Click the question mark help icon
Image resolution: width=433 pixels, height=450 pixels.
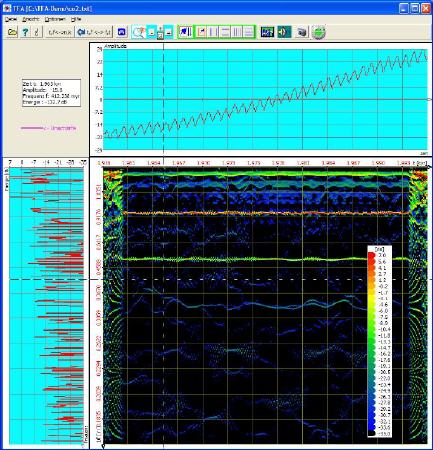coord(25,32)
